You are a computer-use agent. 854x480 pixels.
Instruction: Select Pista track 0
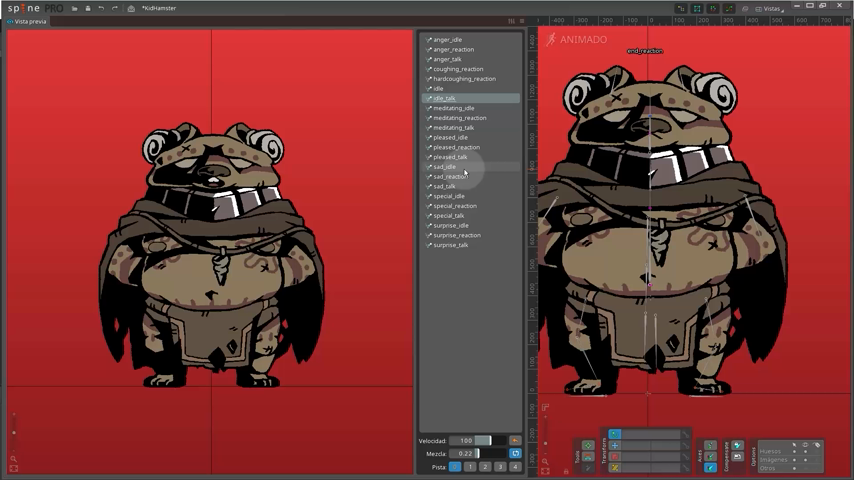click(455, 467)
